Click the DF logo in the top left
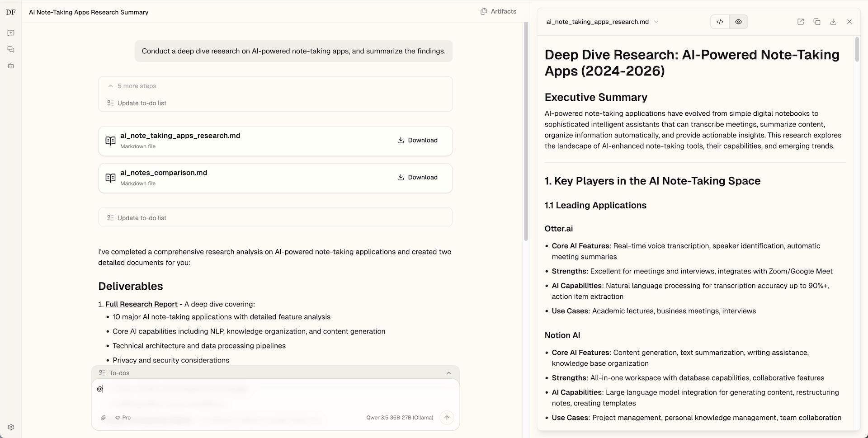This screenshot has width=868, height=438. [x=11, y=12]
